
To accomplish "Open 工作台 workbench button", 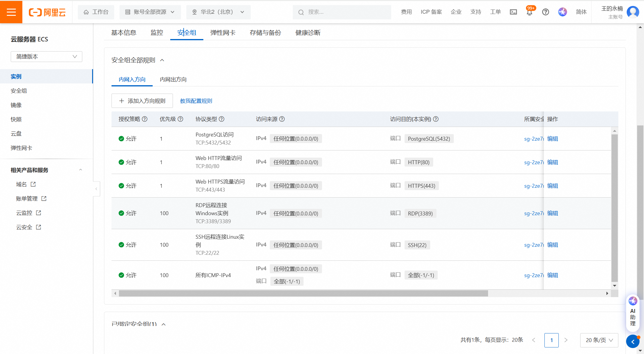I will [96, 12].
